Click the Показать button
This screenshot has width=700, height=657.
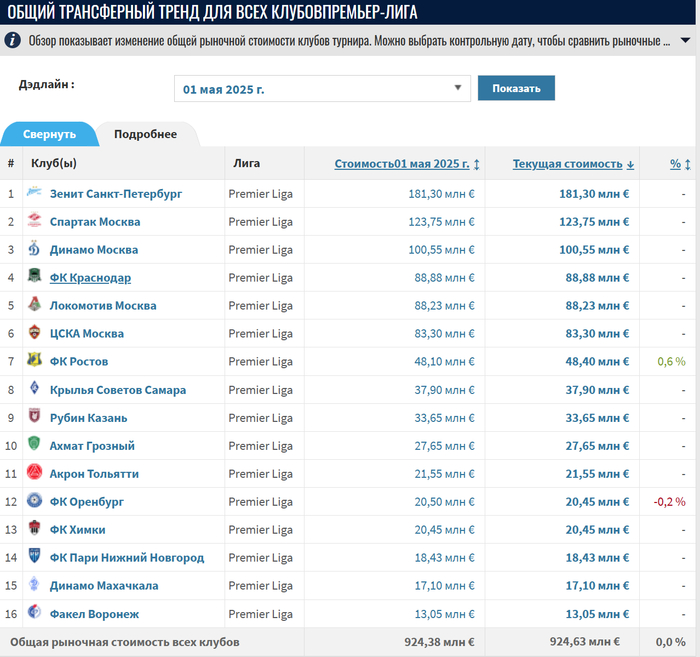(516, 88)
